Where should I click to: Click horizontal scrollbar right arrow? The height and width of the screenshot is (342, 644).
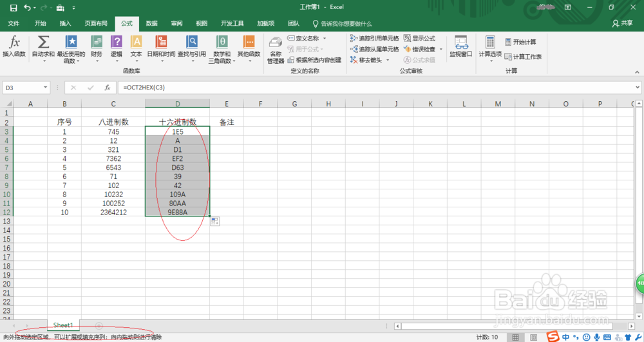[x=632, y=326]
